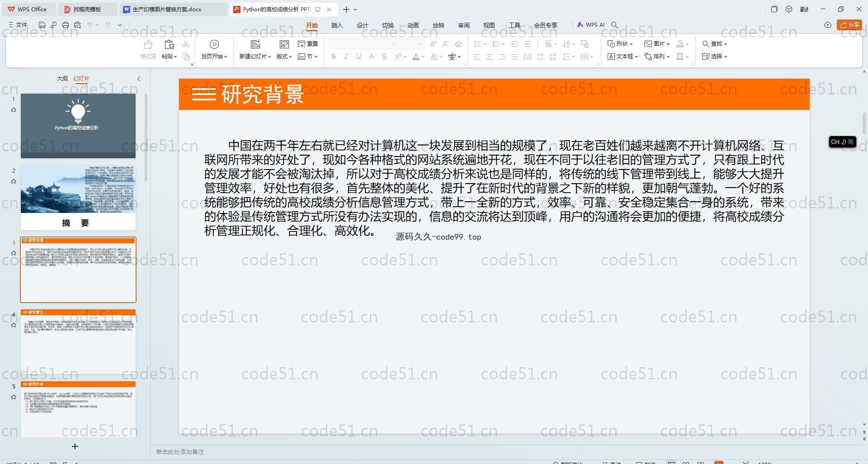Toggle Underline formatting
Screen dimensions: 868x464
pyautogui.click(x=359, y=57)
